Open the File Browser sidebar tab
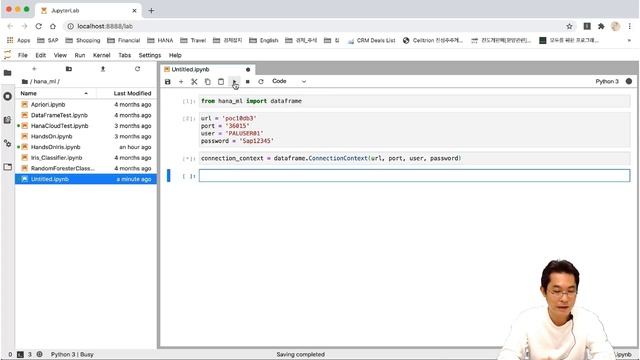This screenshot has width=640, height=360. [x=7, y=73]
